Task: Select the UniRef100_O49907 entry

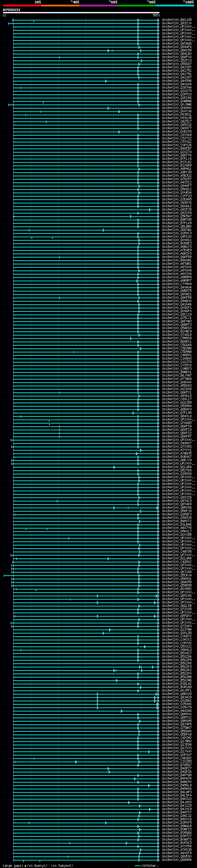Action: click(177, 443)
